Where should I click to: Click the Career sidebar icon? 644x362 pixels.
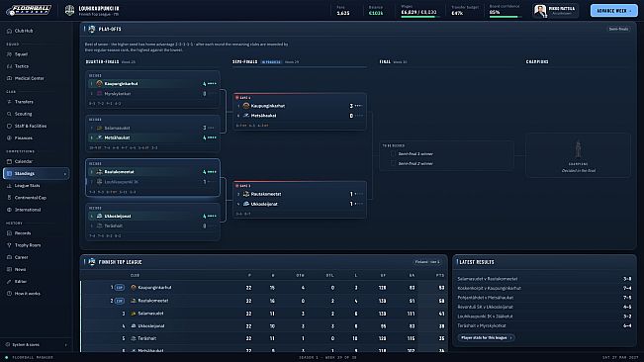(9, 257)
